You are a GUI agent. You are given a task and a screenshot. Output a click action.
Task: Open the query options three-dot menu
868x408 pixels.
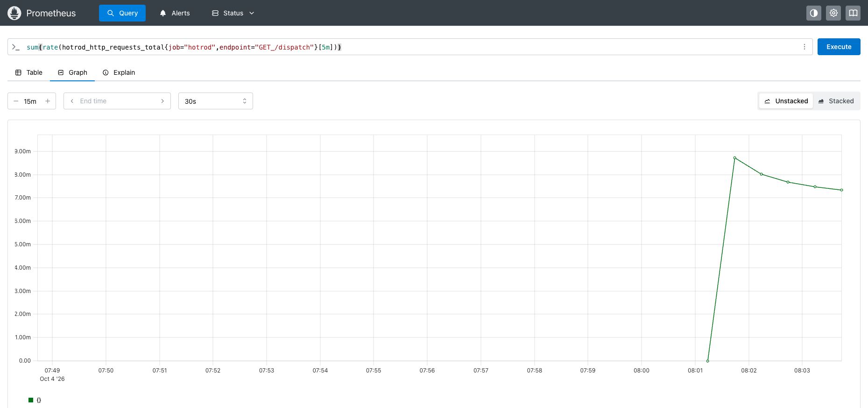tap(804, 47)
